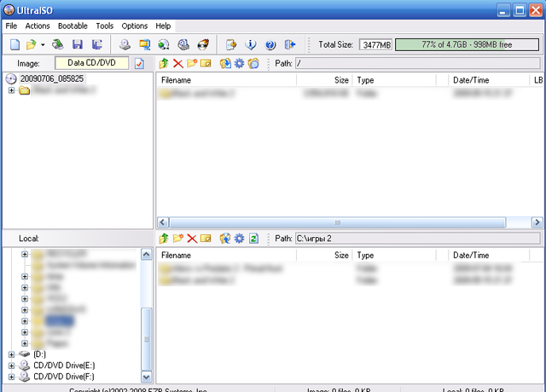Screen dimensions: 546x392
Task: Click the red X delete icon in image pane
Action: 178,63
